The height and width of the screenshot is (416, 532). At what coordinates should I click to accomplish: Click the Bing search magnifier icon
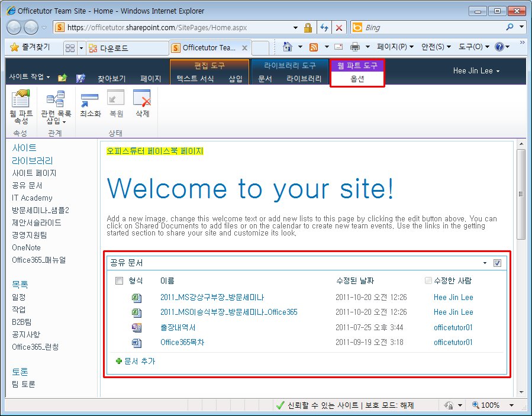click(x=510, y=27)
